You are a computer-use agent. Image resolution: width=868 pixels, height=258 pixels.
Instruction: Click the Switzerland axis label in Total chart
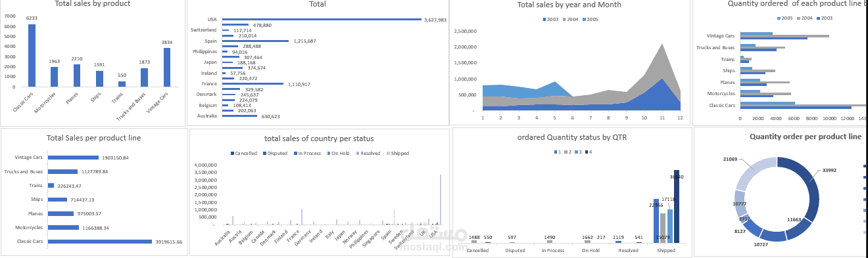tap(203, 30)
